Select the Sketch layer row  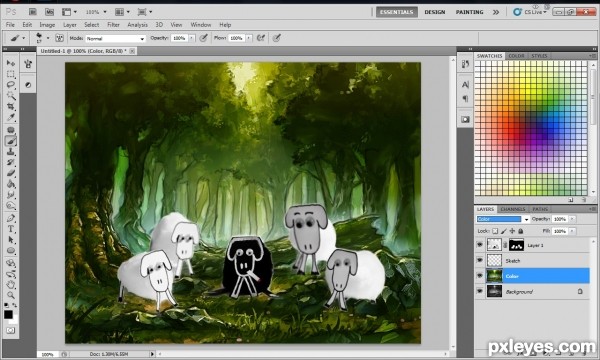pyautogui.click(x=533, y=261)
